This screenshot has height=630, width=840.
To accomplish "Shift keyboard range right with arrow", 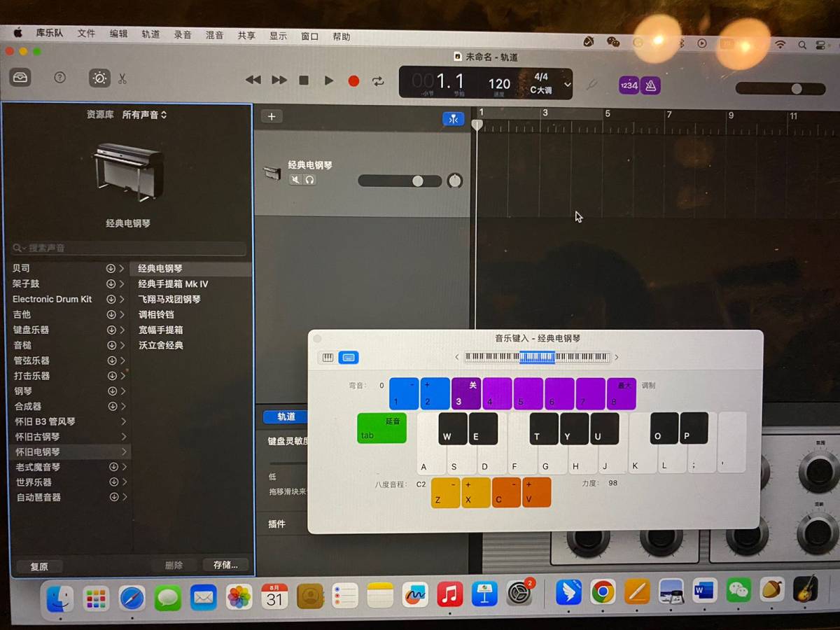I will [617, 357].
